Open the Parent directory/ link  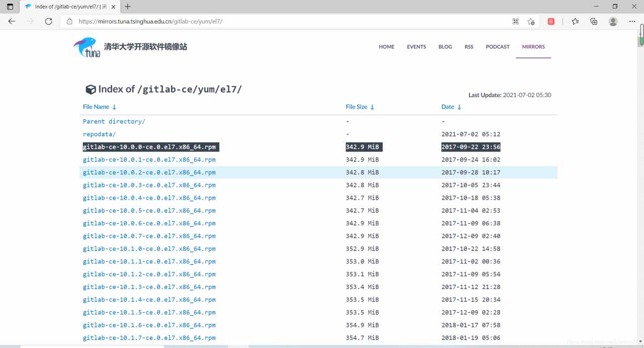point(114,122)
